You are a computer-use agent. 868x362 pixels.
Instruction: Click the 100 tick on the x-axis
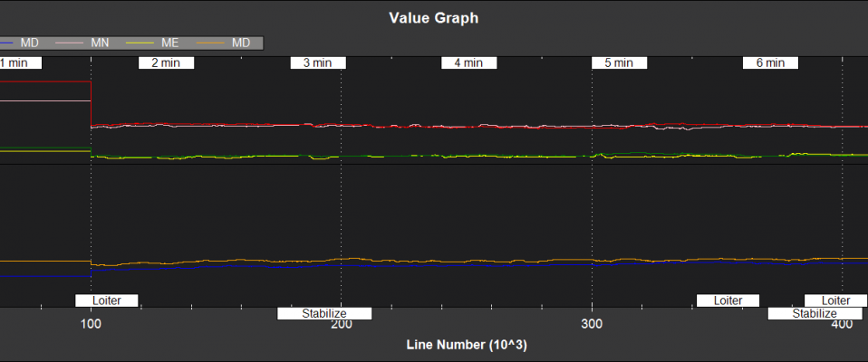click(91, 324)
